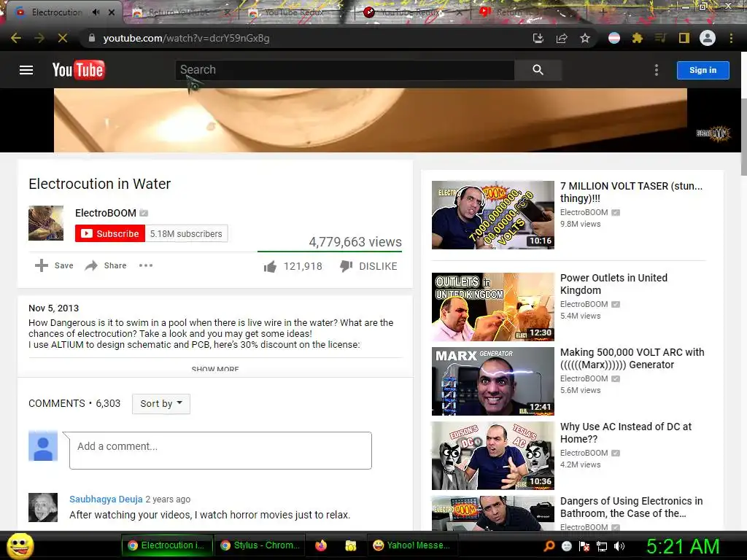This screenshot has width=747, height=560.
Task: Click the install app icon in the address bar
Action: [x=538, y=38]
